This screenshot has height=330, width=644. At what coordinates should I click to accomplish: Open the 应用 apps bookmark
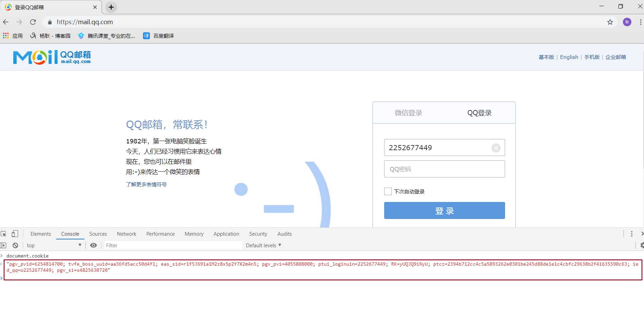click(x=13, y=36)
